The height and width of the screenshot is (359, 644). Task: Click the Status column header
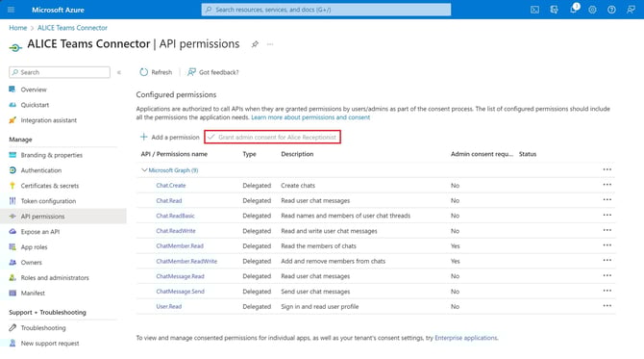[x=528, y=154]
